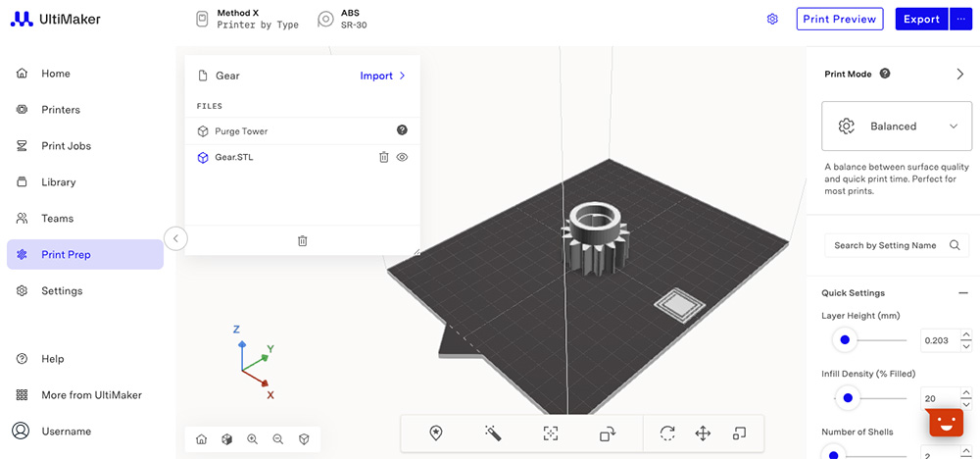Collapse the Print Mode panel arrow
Viewport: 980px width, 459px height.
coord(960,74)
